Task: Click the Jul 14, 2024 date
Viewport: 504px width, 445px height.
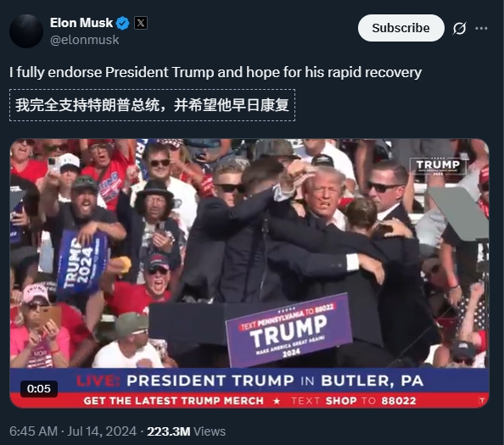Action: [102, 431]
